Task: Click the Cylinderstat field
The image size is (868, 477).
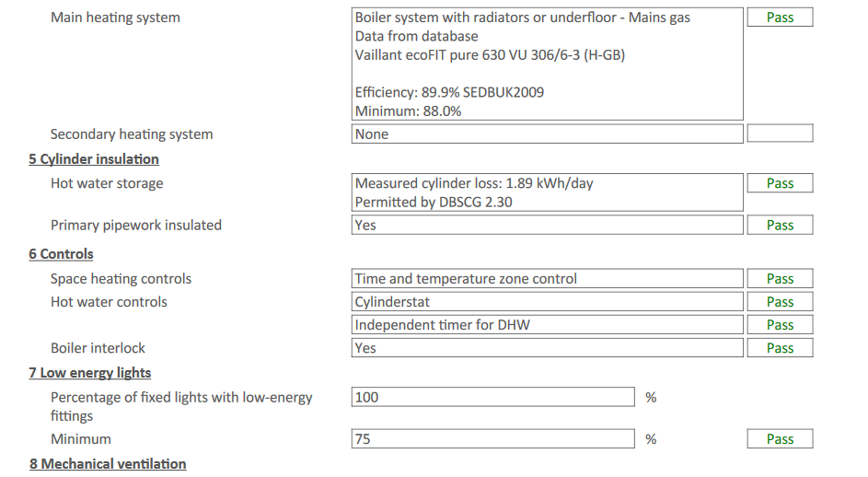Action: 547,301
